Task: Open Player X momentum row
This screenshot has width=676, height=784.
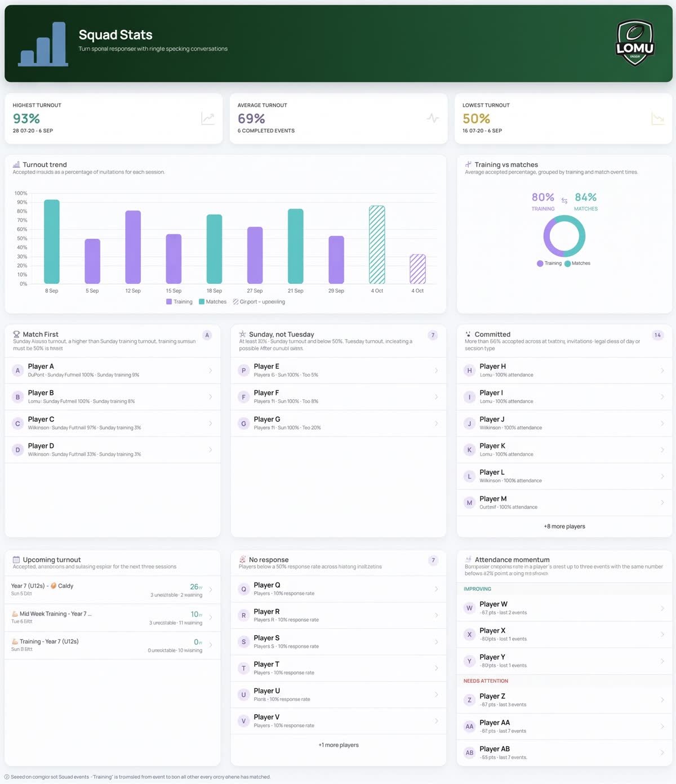Action: click(x=564, y=635)
